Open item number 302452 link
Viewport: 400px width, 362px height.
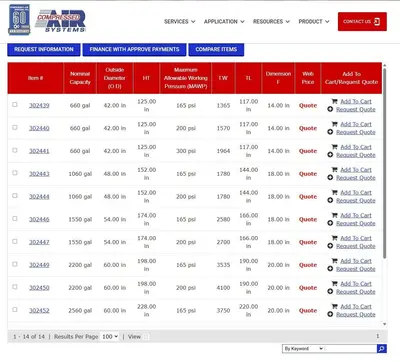(39, 310)
